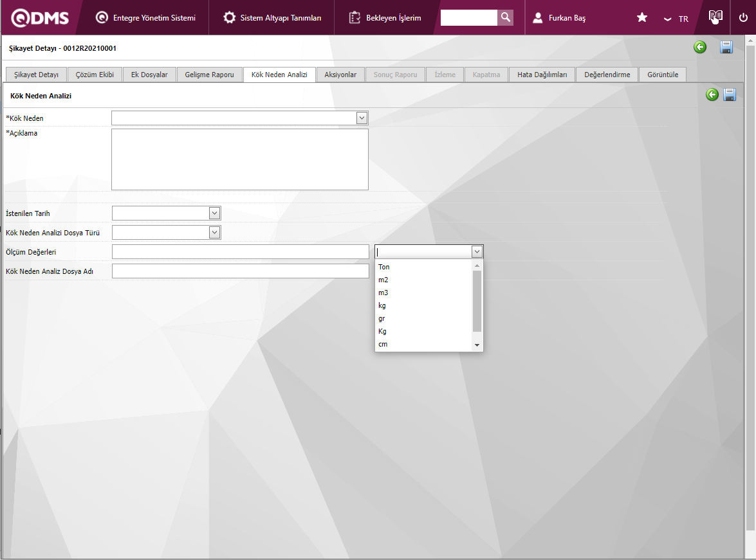Click green back arrow in Kök Neden Analizi panel
756x560 pixels.
(712, 95)
